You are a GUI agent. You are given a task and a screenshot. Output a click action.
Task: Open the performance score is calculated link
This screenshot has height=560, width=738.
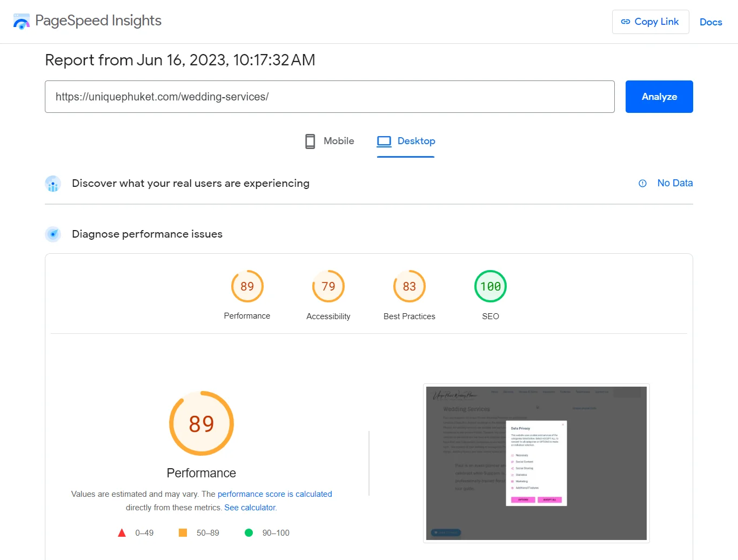coord(275,494)
